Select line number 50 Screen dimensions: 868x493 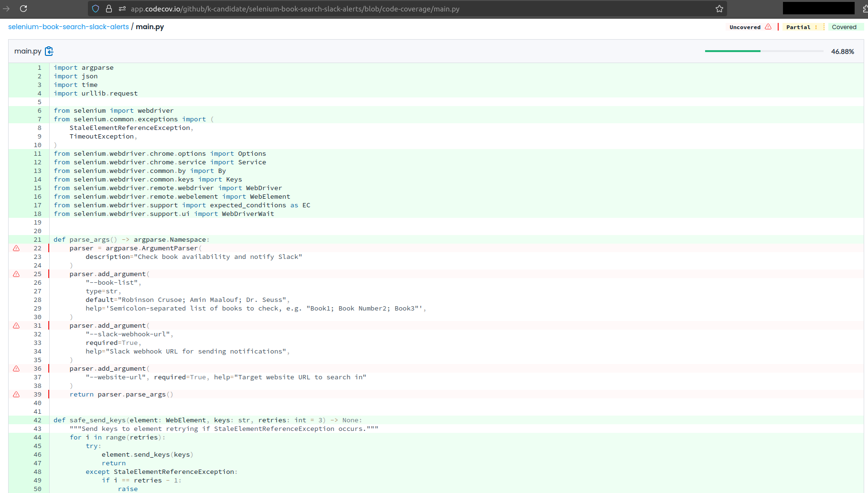(38, 489)
